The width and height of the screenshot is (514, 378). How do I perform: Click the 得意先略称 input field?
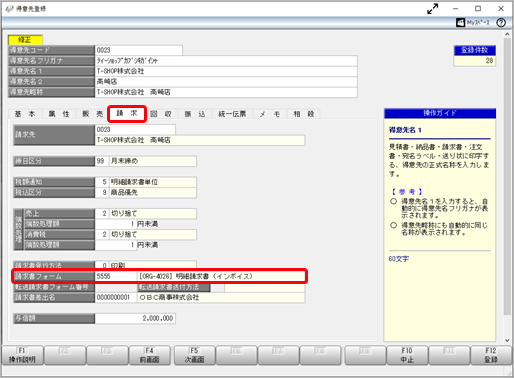(x=226, y=92)
